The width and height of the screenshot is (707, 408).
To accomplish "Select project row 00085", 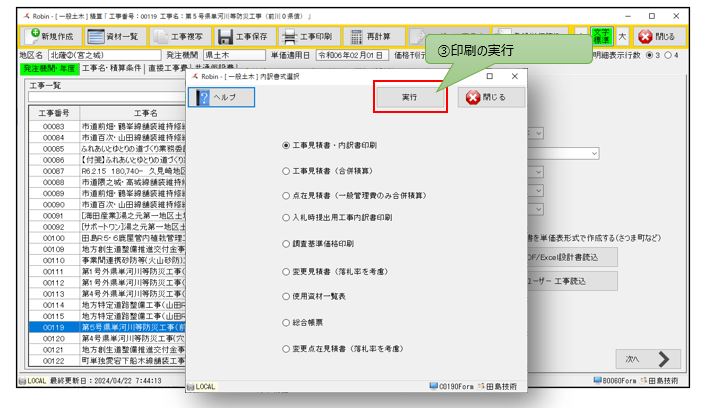I will (x=107, y=149).
